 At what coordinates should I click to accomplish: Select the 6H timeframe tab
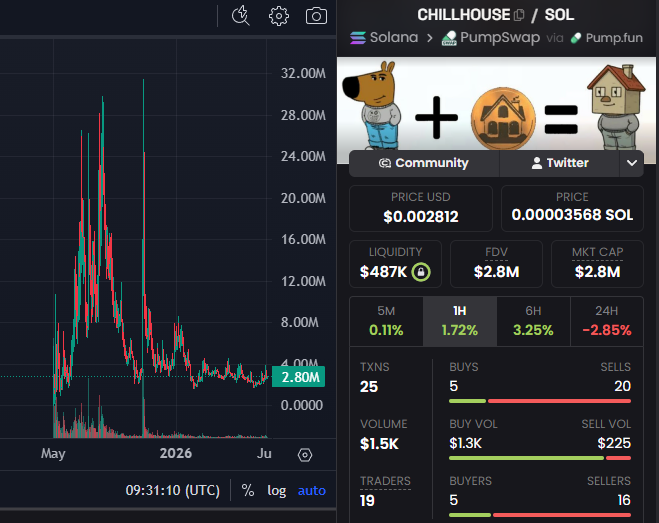533,322
